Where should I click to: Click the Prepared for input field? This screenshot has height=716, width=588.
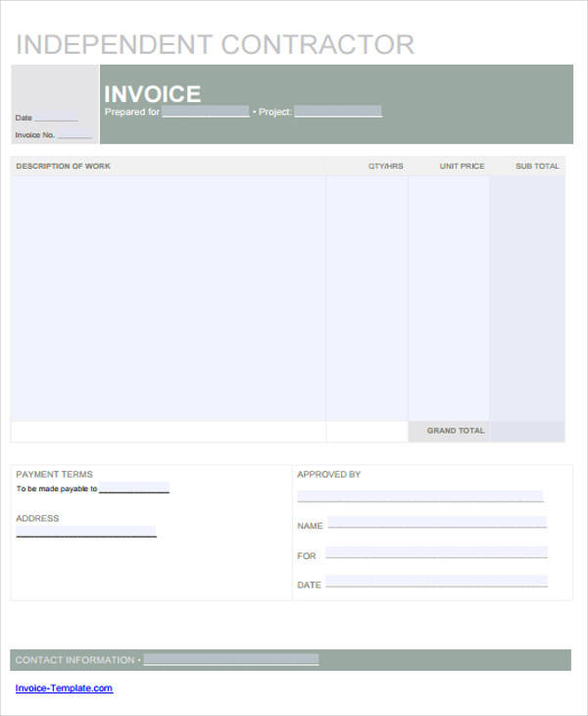tap(206, 112)
